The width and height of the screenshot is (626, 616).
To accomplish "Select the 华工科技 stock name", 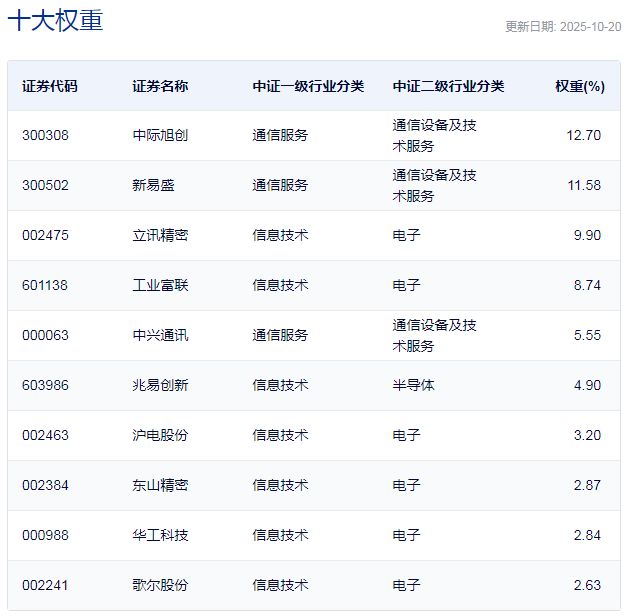I will click(x=160, y=535).
